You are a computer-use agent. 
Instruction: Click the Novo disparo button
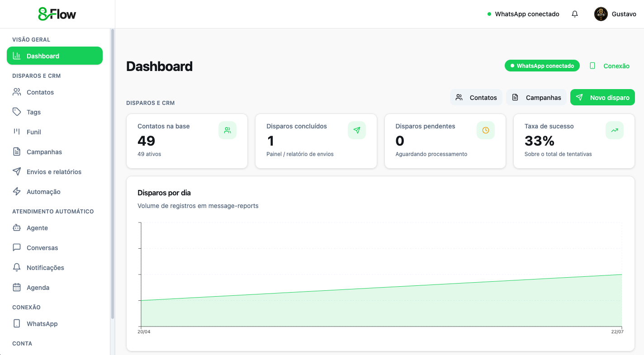point(602,97)
